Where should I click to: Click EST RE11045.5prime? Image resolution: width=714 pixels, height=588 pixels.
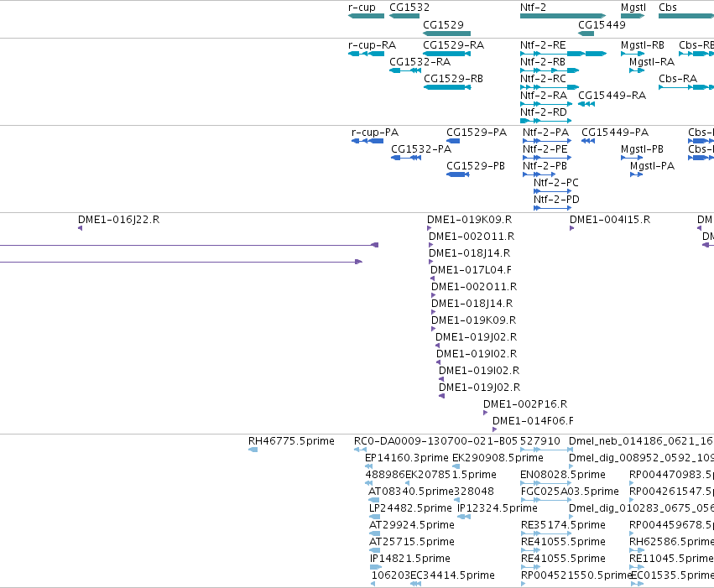672,559
